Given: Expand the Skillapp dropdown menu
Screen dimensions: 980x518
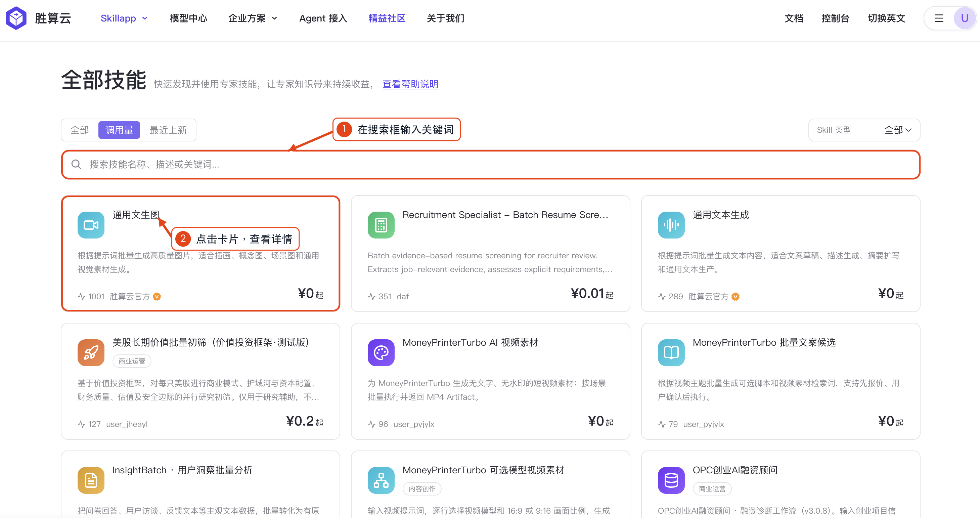Looking at the screenshot, I should (x=124, y=18).
